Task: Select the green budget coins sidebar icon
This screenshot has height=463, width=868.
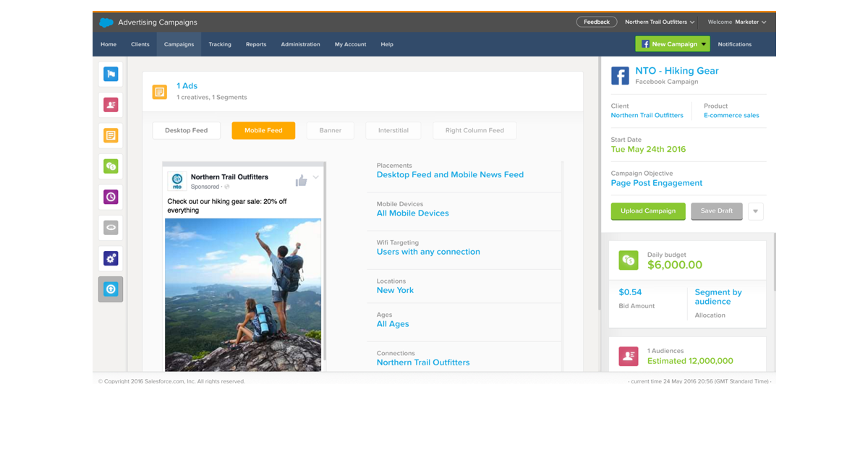Action: pyautogui.click(x=111, y=166)
